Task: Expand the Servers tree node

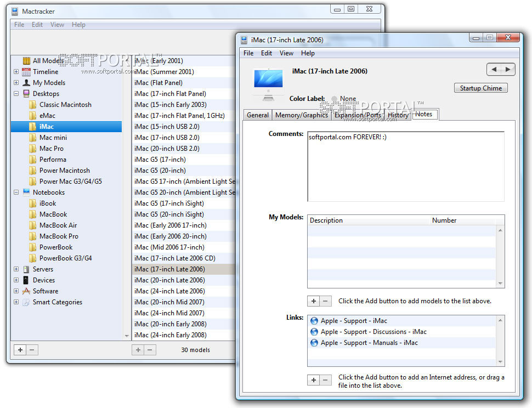Action: pyautogui.click(x=16, y=269)
